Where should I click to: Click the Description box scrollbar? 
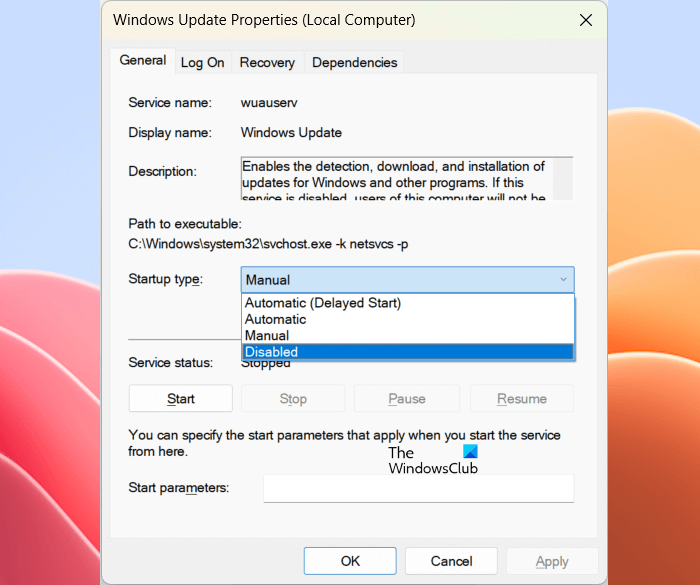563,179
